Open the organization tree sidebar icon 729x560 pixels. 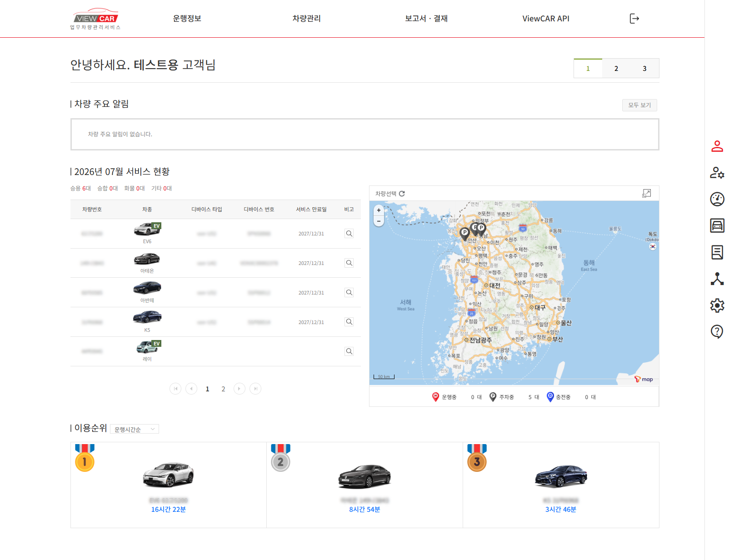pyautogui.click(x=717, y=279)
